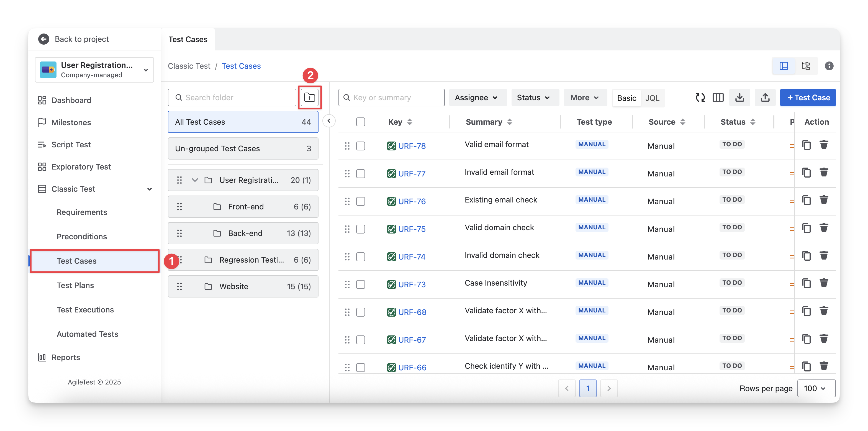Click the refresh test cases icon
The image size is (868, 431).
point(700,98)
